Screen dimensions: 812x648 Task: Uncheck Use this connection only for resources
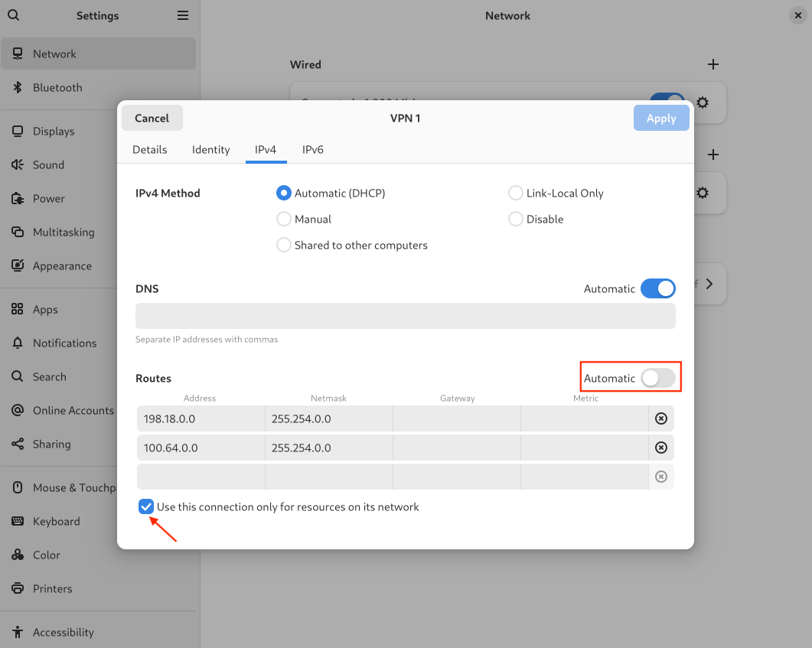[146, 506]
